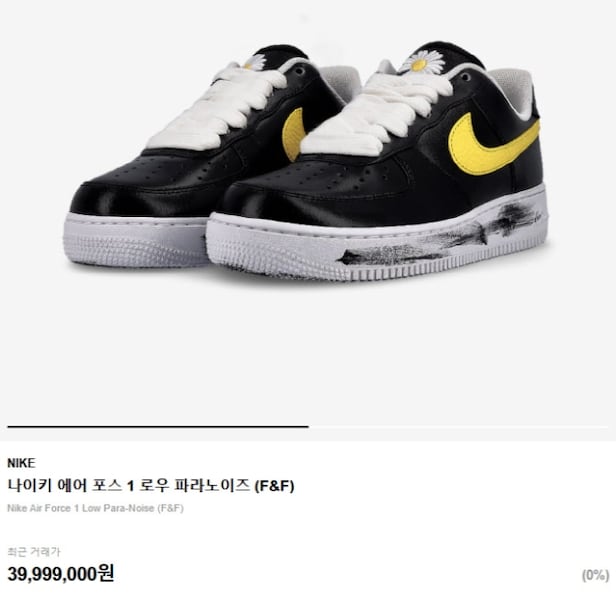616x600 pixels.
Task: Click the 최근 거래가 label
Action: tap(34, 552)
